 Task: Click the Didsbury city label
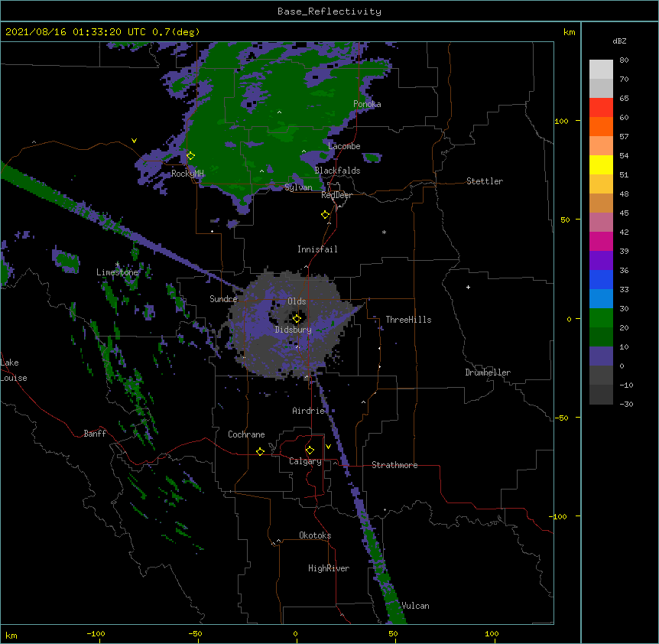coord(294,330)
